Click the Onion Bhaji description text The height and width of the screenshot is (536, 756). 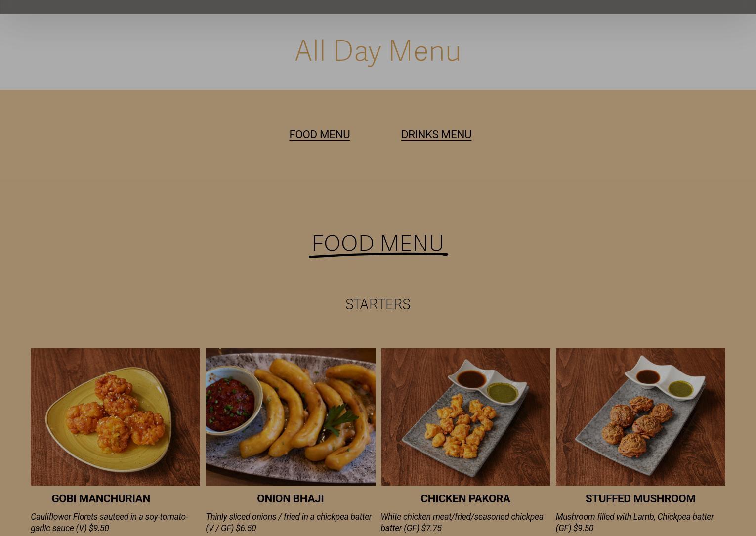(289, 522)
